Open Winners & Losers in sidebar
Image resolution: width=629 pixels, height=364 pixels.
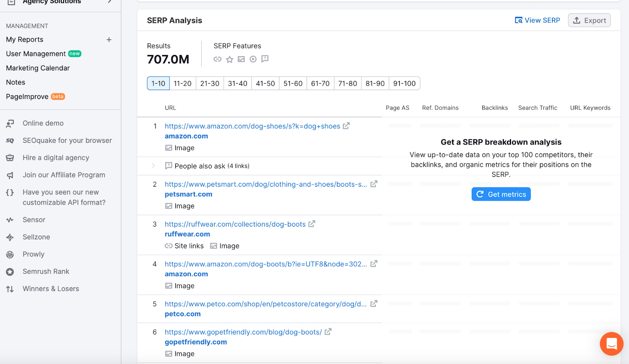click(x=51, y=289)
